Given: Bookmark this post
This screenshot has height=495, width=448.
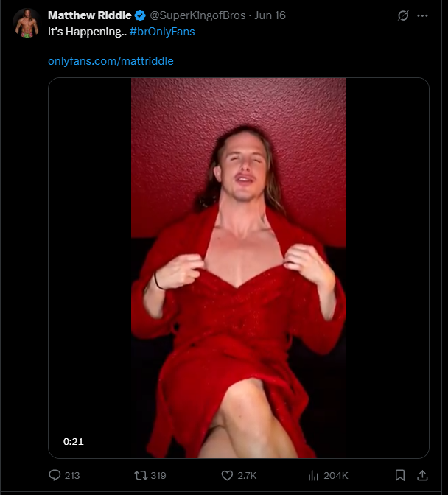Looking at the screenshot, I should [400, 475].
